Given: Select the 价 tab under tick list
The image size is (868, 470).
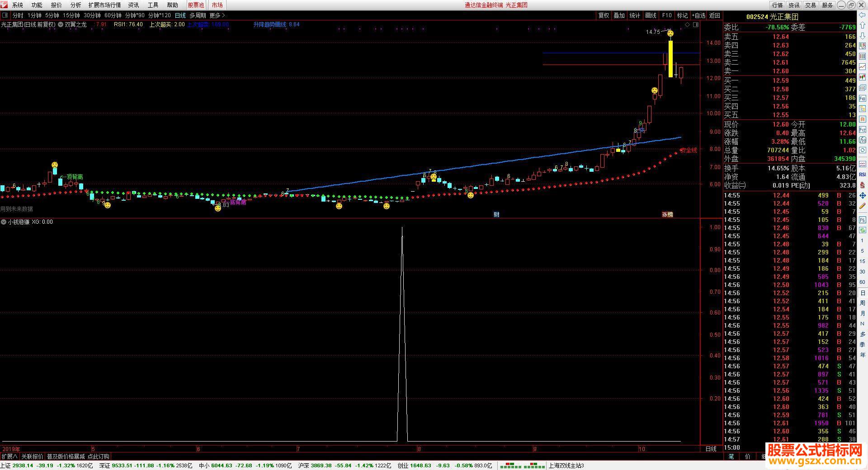Looking at the screenshot, I should click(748, 456).
